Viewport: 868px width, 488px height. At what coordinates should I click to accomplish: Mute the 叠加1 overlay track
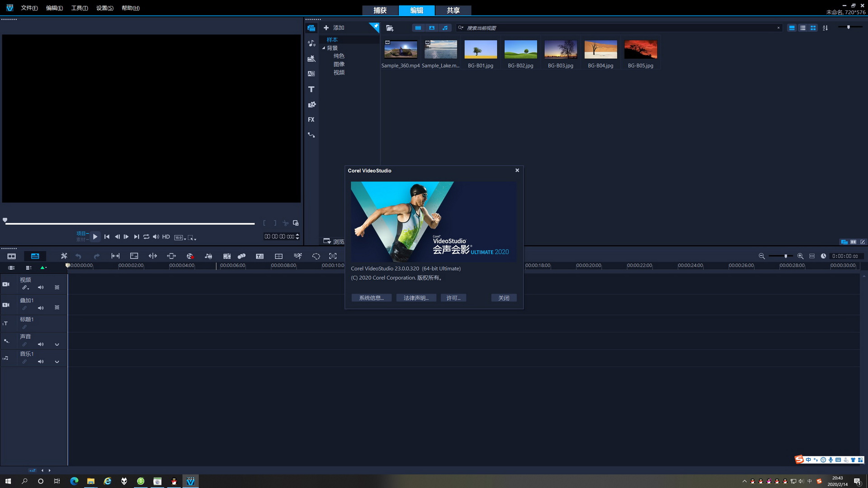pyautogui.click(x=41, y=308)
